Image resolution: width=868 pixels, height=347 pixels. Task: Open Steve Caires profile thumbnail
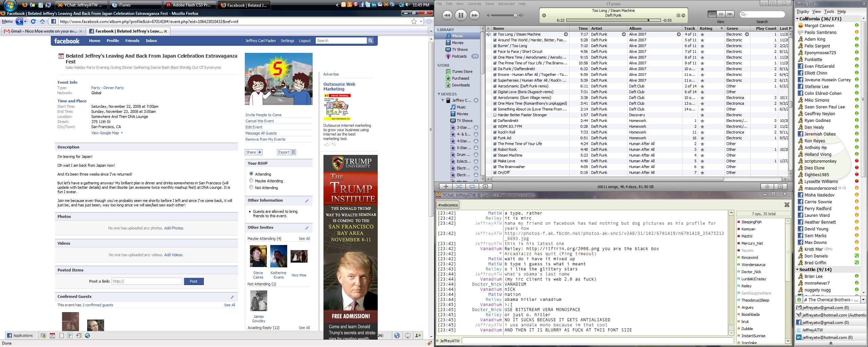coord(258,256)
